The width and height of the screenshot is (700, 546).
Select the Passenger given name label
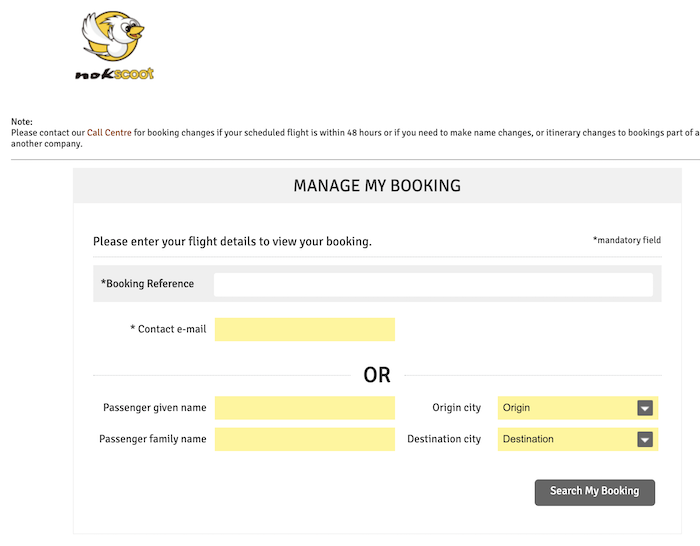[155, 408]
